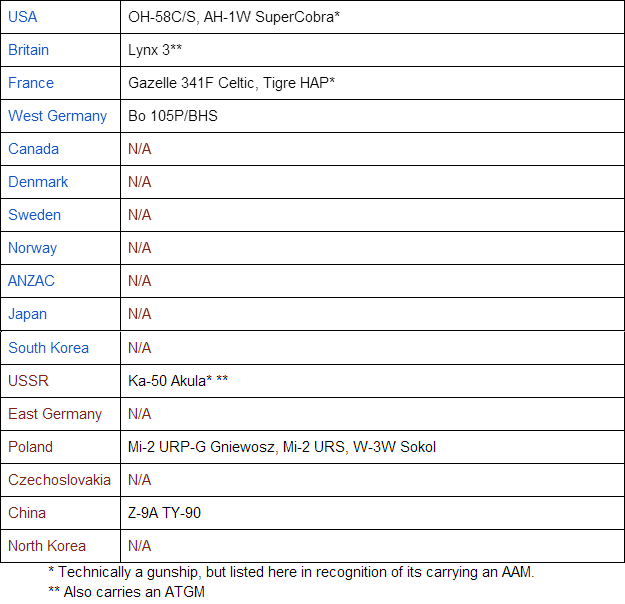Image resolution: width=625 pixels, height=604 pixels.
Task: Click the N/A entry in the ANZAC row
Action: click(140, 281)
